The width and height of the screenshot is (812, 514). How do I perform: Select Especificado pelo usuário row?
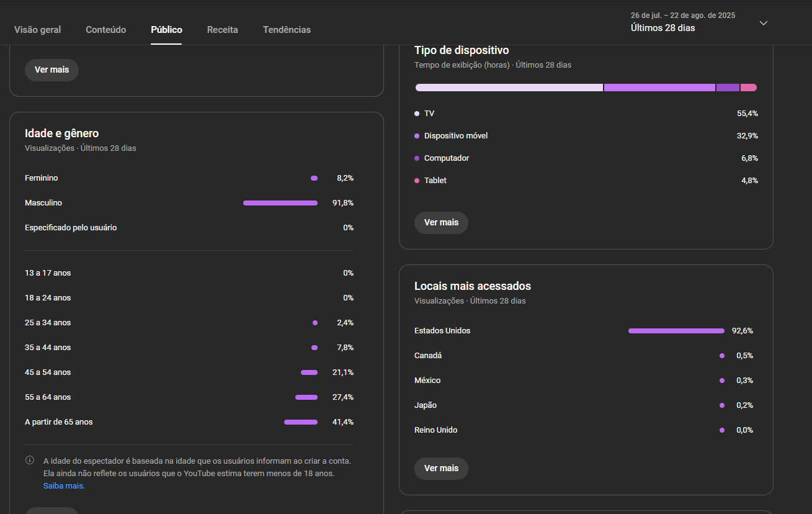tap(189, 228)
